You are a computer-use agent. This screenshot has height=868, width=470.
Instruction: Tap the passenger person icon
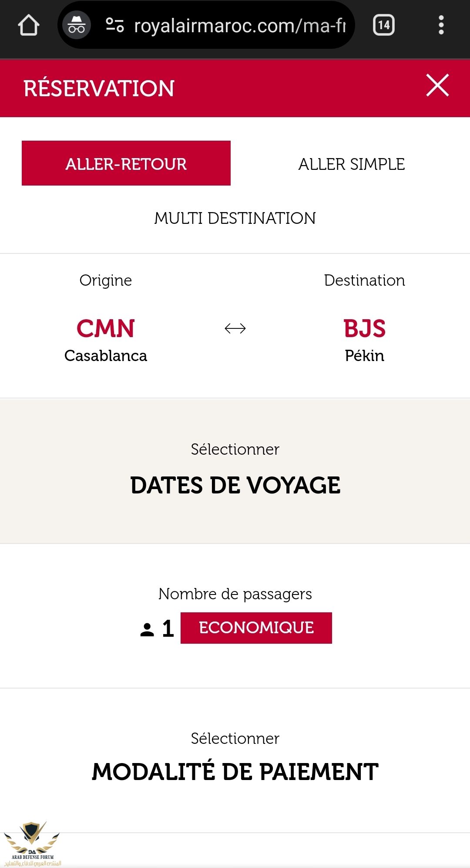(x=147, y=629)
